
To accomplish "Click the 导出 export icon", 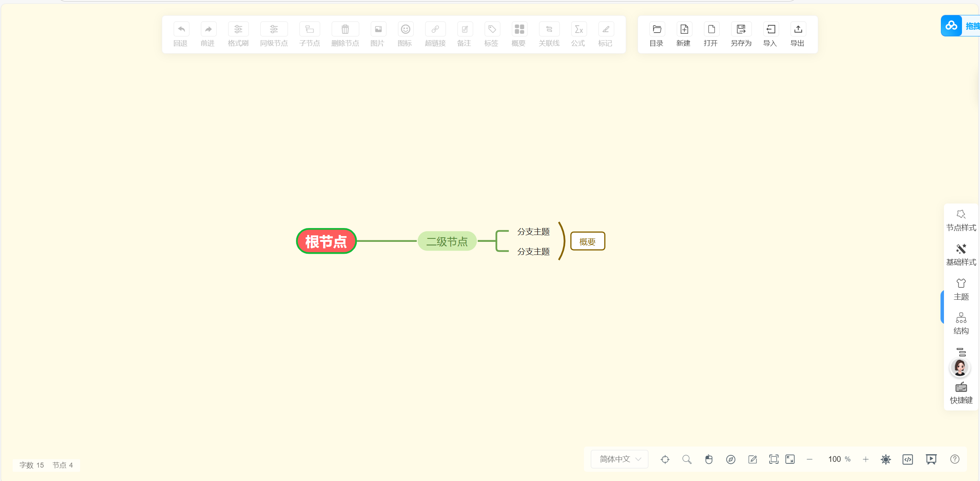I will pos(797,30).
